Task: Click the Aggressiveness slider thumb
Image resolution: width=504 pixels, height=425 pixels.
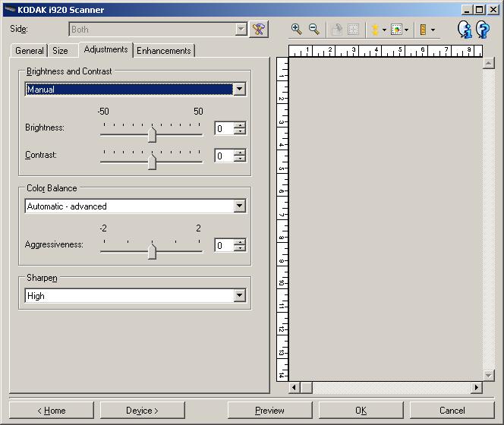Action: point(152,251)
